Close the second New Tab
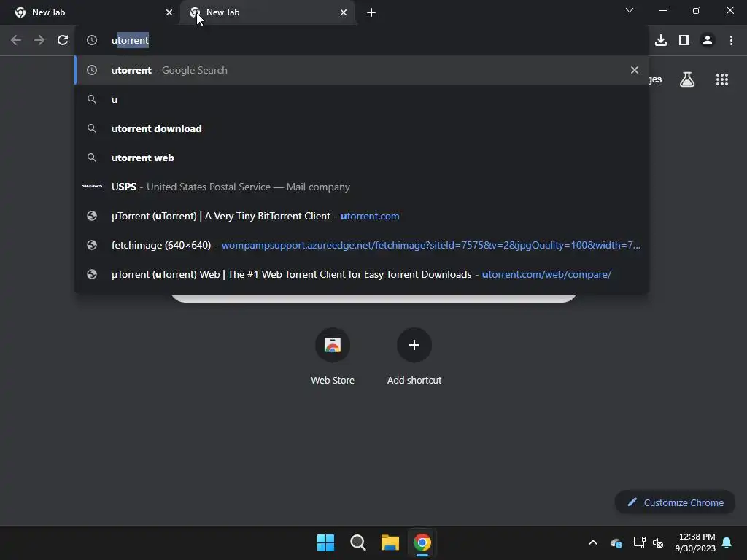This screenshot has height=560, width=747. (x=344, y=12)
